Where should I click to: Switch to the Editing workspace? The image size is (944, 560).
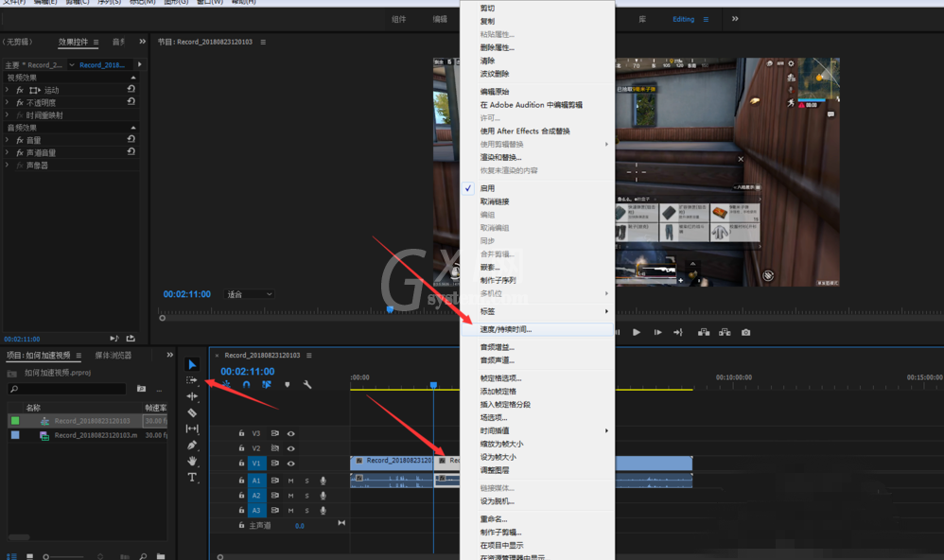pos(683,19)
